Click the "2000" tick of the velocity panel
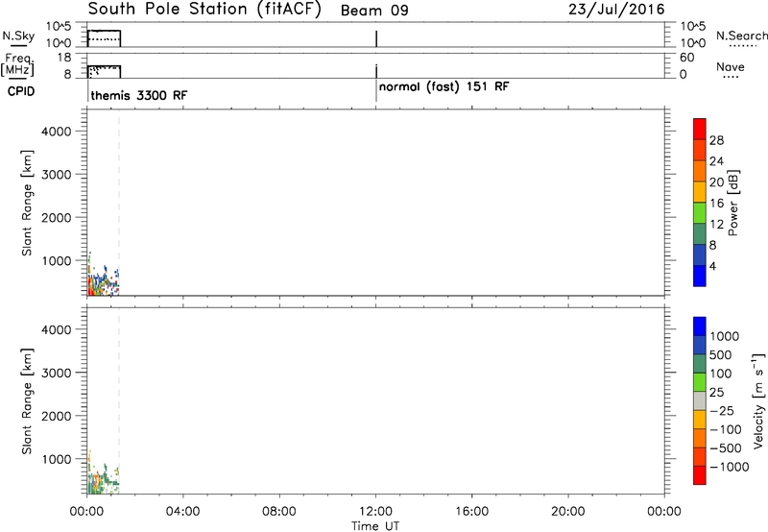 click(x=56, y=416)
